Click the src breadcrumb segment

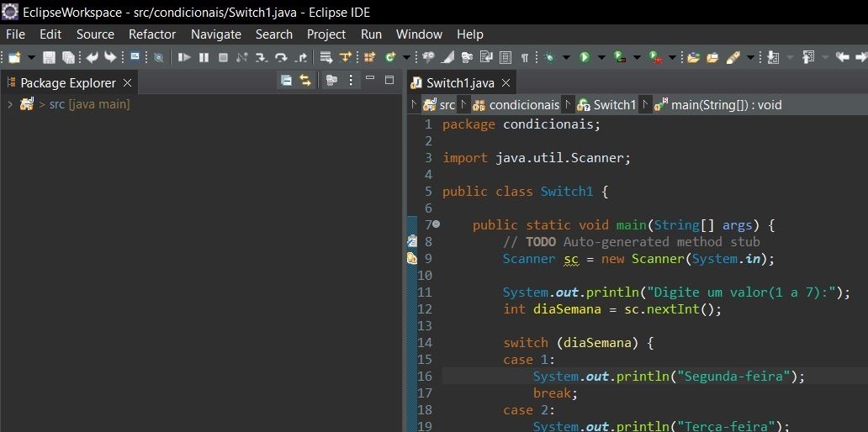[439, 105]
